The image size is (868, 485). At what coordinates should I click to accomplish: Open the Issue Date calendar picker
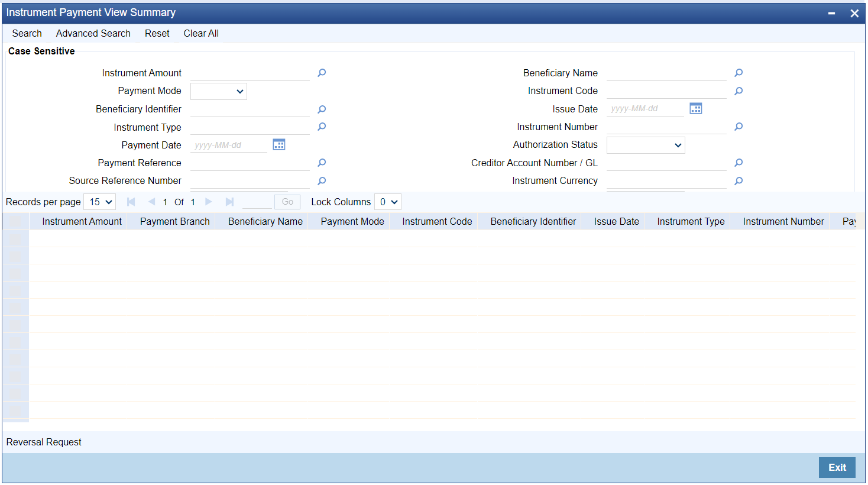pos(696,108)
